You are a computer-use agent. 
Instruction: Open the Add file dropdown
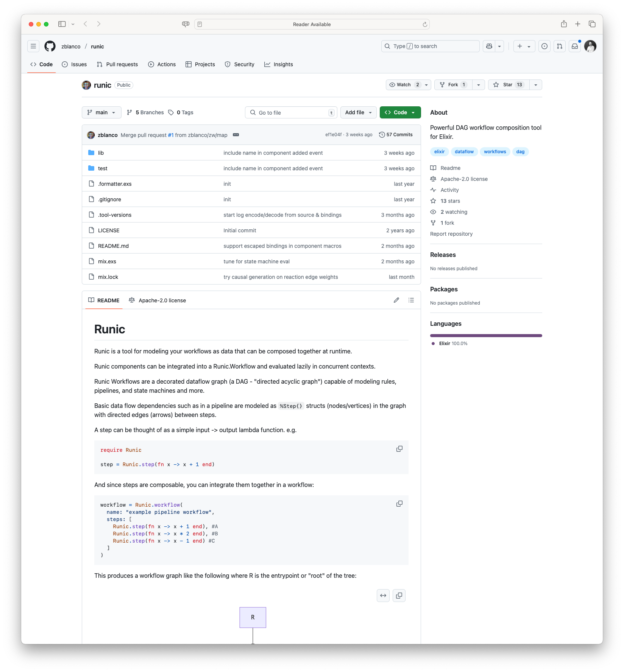(x=358, y=112)
